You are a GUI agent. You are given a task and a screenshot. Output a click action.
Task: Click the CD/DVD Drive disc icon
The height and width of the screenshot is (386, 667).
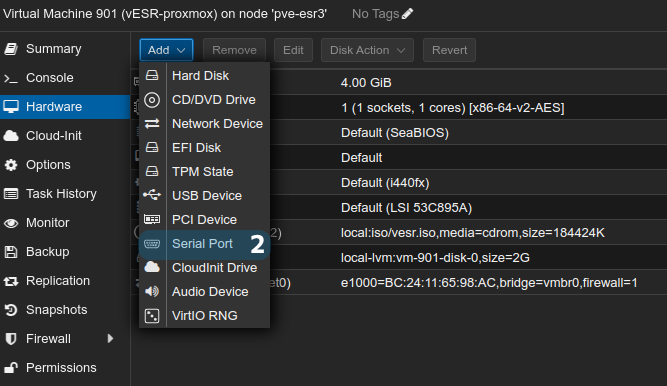[152, 100]
